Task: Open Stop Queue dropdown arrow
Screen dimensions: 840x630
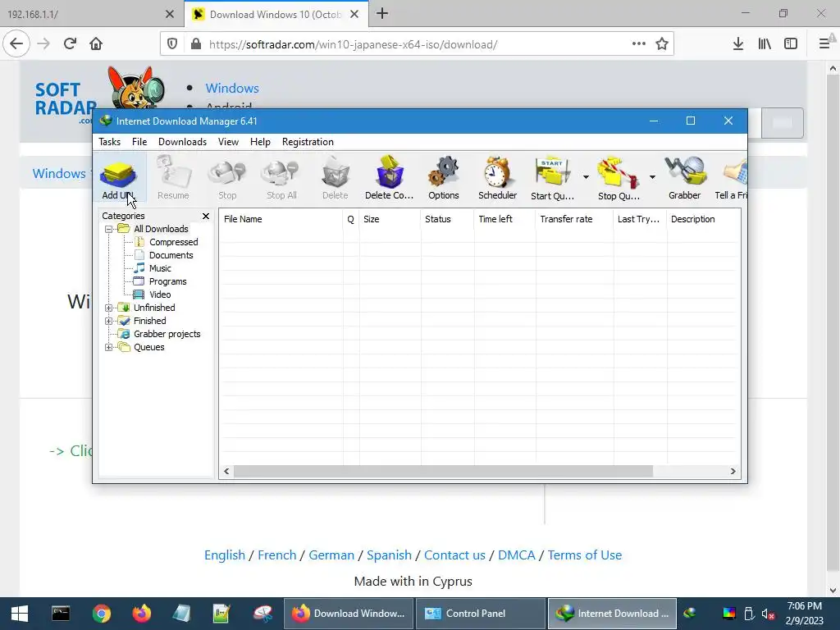Action: (652, 177)
